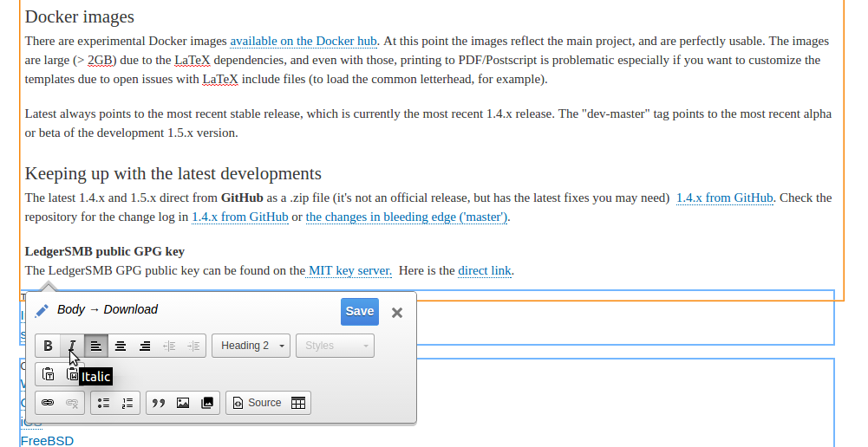868x447 pixels.
Task: Align text left in the editor toolbar
Action: click(x=95, y=346)
